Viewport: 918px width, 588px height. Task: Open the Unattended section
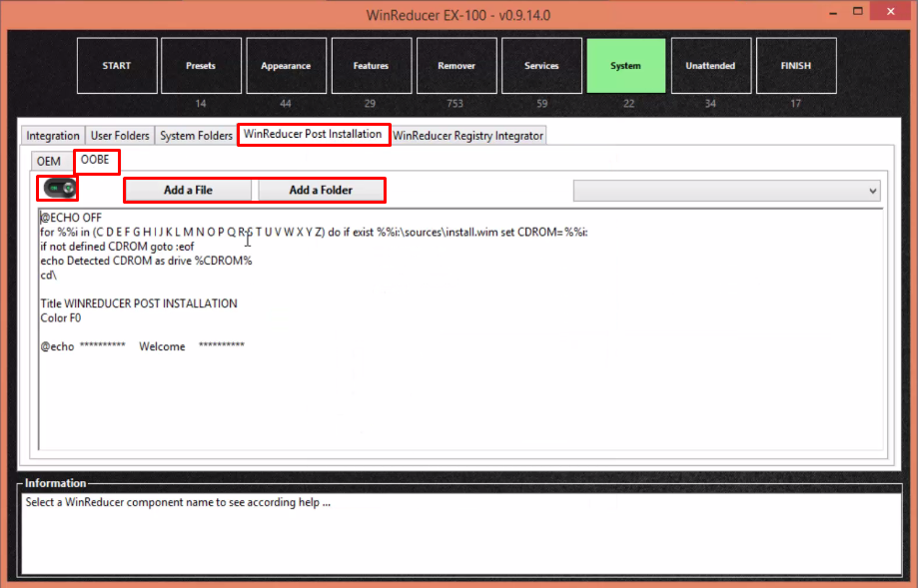[711, 66]
